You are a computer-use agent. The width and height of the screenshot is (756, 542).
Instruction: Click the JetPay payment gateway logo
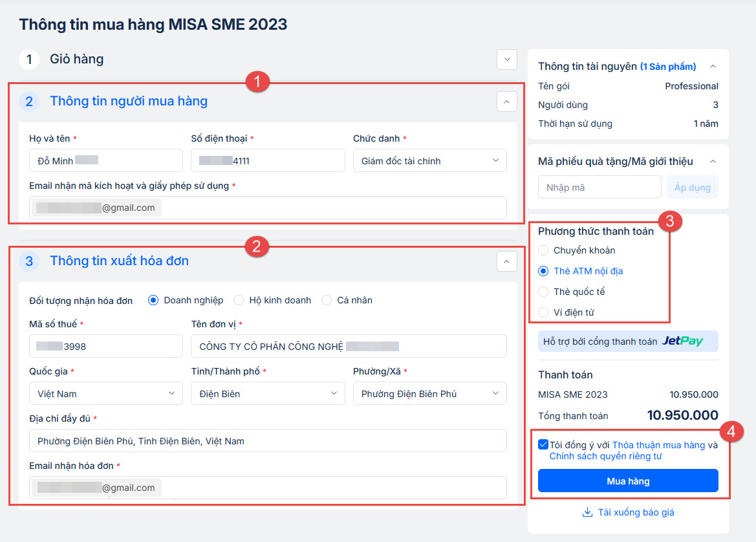tap(682, 341)
